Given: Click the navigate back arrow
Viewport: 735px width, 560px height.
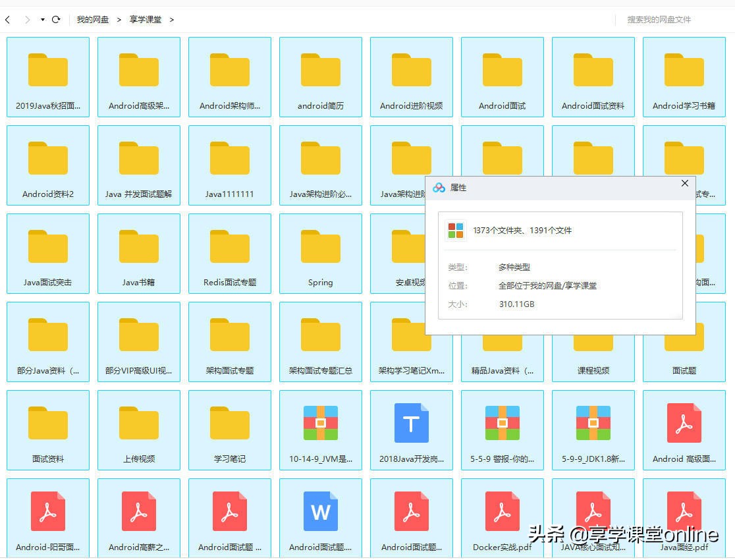Looking at the screenshot, I should [x=7, y=20].
